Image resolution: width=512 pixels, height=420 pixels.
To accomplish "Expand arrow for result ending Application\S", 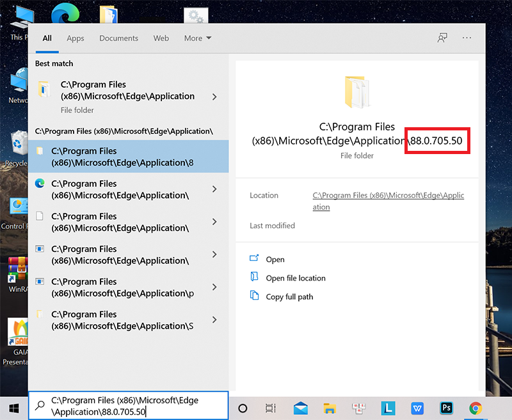I will [x=214, y=320].
